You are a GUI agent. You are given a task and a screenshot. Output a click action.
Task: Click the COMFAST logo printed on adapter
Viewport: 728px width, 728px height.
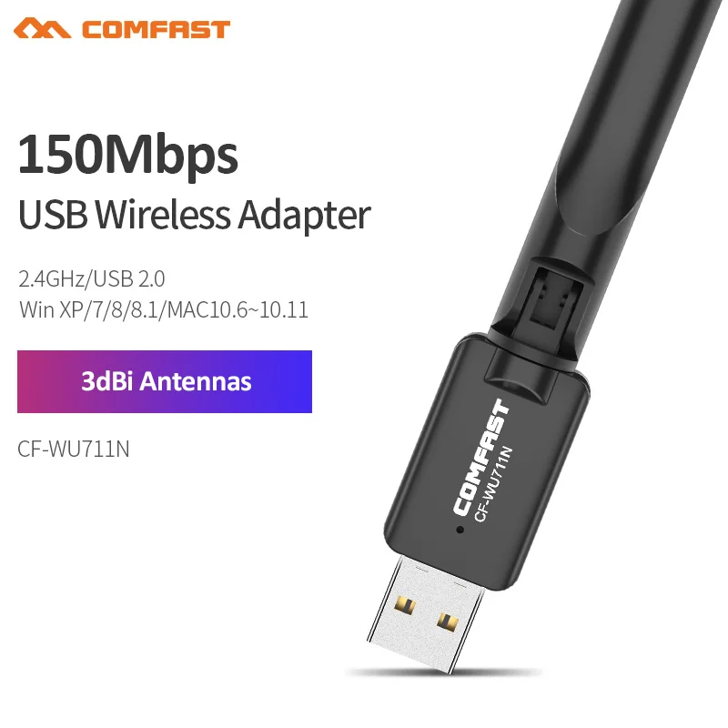(480, 458)
